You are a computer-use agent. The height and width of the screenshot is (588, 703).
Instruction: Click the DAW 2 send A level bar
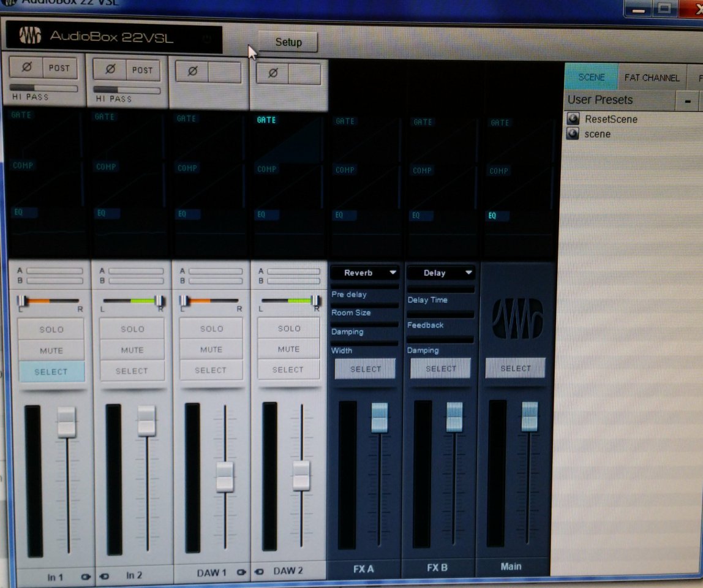pos(294,271)
